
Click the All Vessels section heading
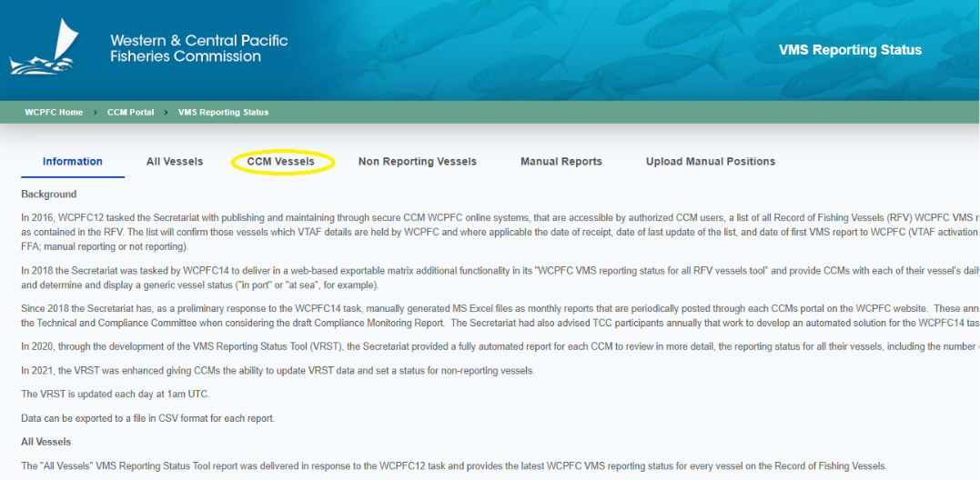pos(45,442)
